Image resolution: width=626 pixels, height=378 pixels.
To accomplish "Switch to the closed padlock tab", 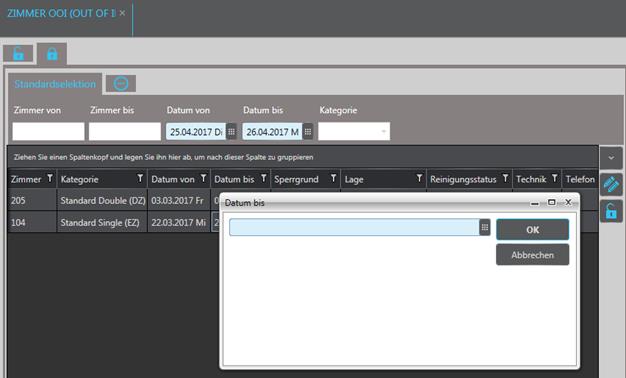I will point(52,53).
